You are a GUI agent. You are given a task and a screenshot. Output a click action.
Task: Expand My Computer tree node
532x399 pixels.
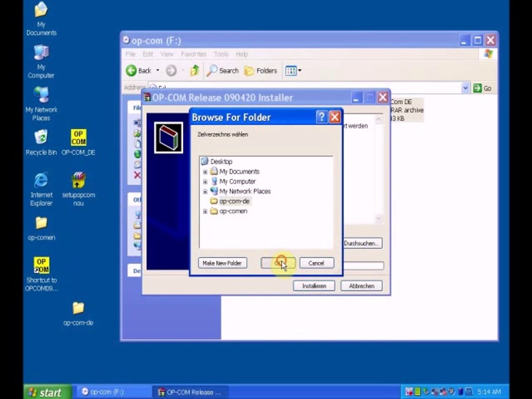click(205, 182)
